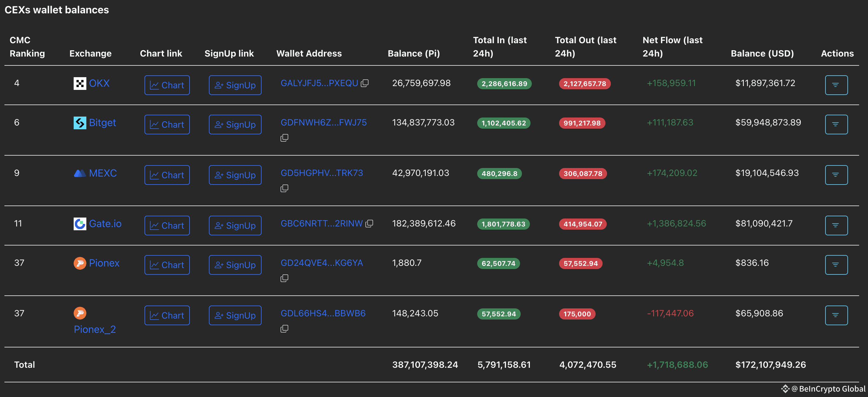Image resolution: width=868 pixels, height=397 pixels.
Task: Open wallet address GD5HGPHV...TRK73
Action: [x=322, y=173]
